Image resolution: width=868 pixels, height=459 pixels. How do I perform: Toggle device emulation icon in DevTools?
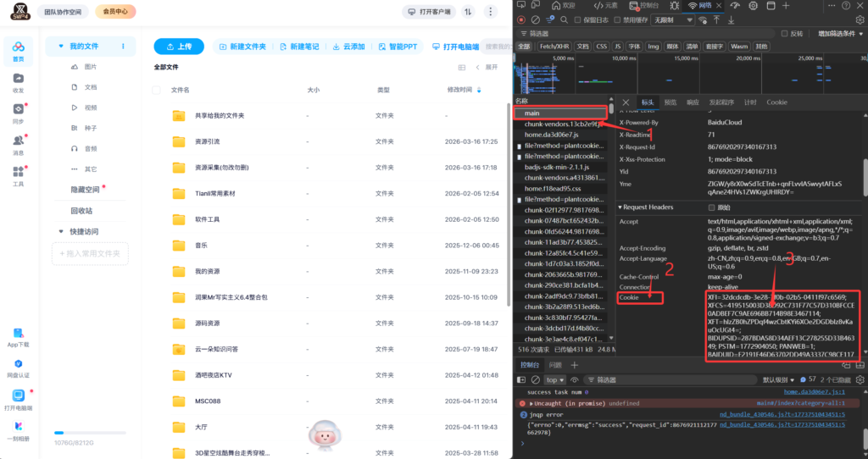click(536, 5)
